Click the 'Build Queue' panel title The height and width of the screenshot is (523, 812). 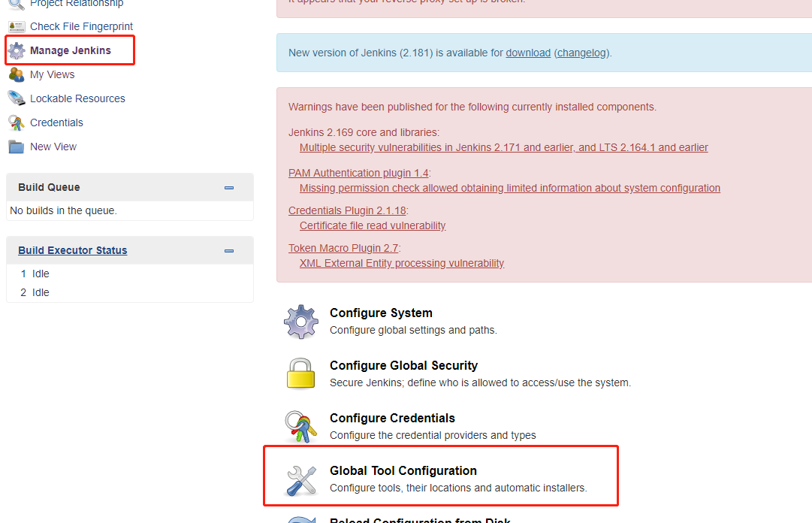[x=49, y=187]
